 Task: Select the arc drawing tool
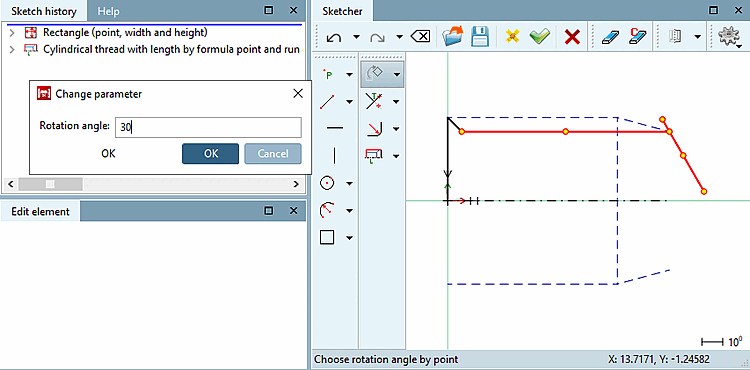pos(326,210)
